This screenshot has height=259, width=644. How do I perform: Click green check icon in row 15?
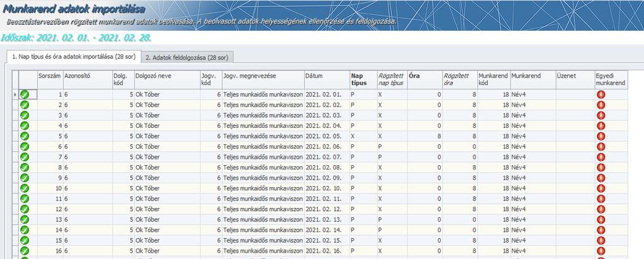coord(25,241)
